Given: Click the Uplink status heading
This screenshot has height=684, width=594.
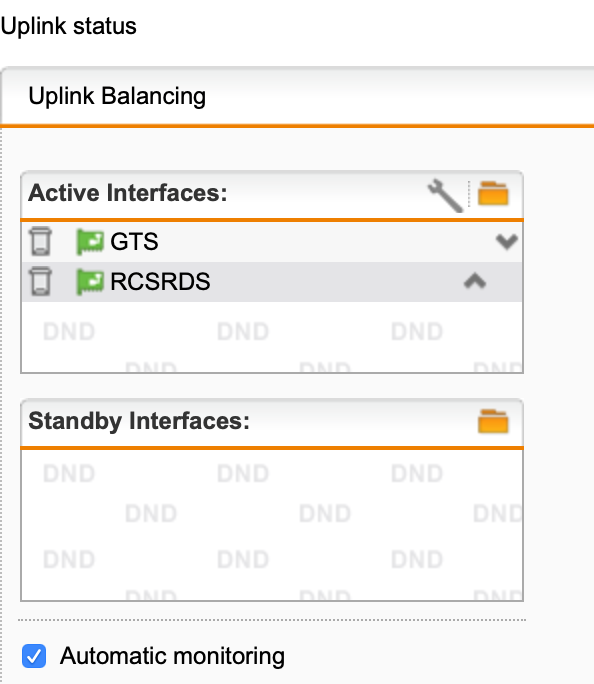Looking at the screenshot, I should 68,26.
